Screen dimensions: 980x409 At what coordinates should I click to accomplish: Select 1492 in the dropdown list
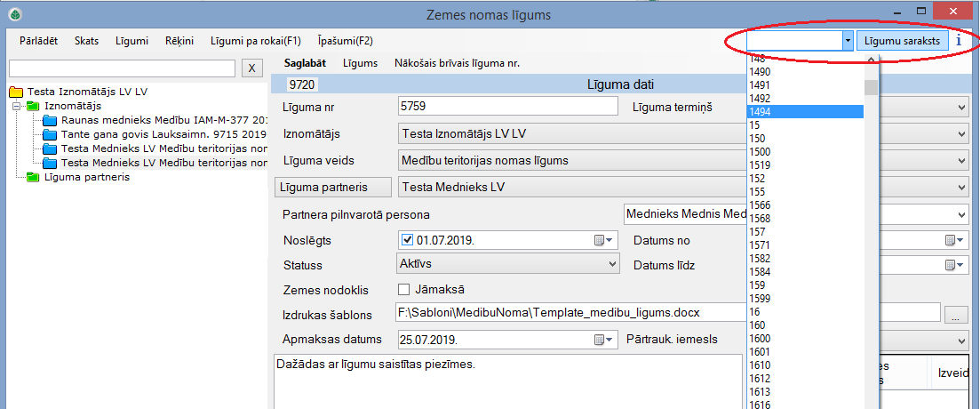pyautogui.click(x=806, y=98)
